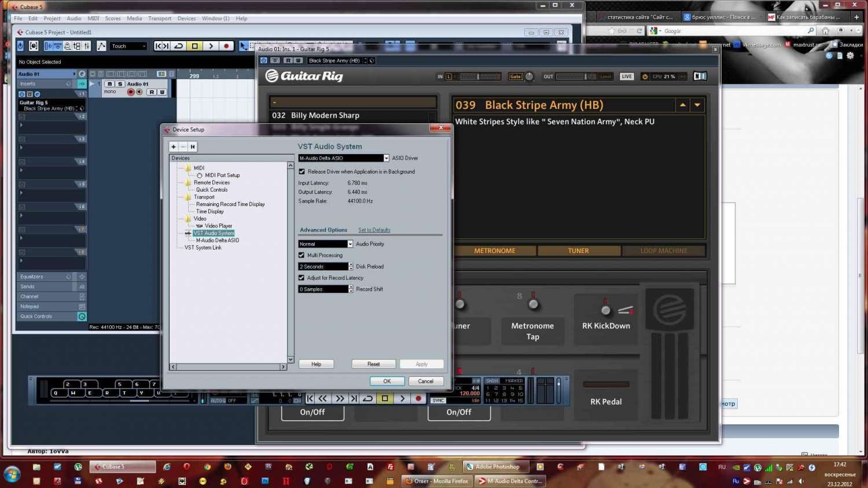This screenshot has width=868, height=488.
Task: Select VST System Link in the Devices tree
Action: coord(203,248)
